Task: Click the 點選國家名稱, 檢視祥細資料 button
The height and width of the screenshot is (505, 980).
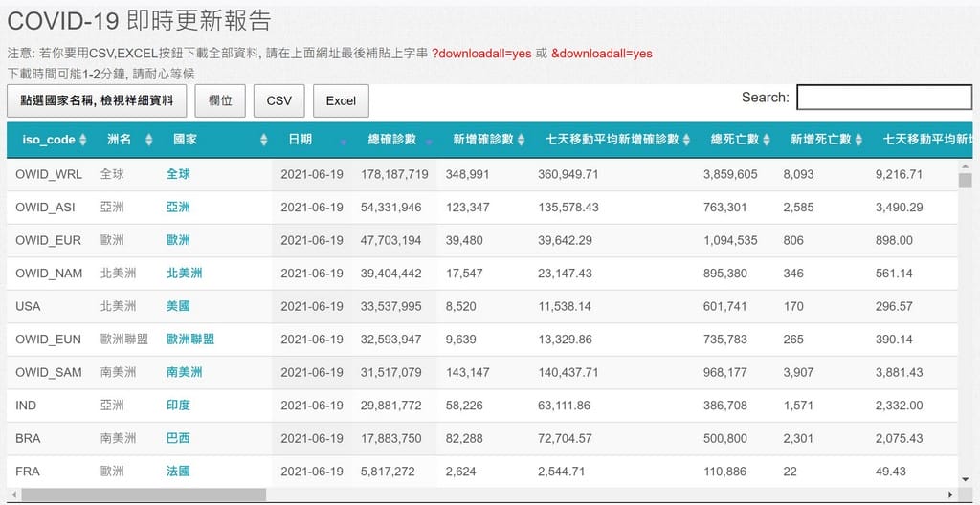Action: point(97,100)
